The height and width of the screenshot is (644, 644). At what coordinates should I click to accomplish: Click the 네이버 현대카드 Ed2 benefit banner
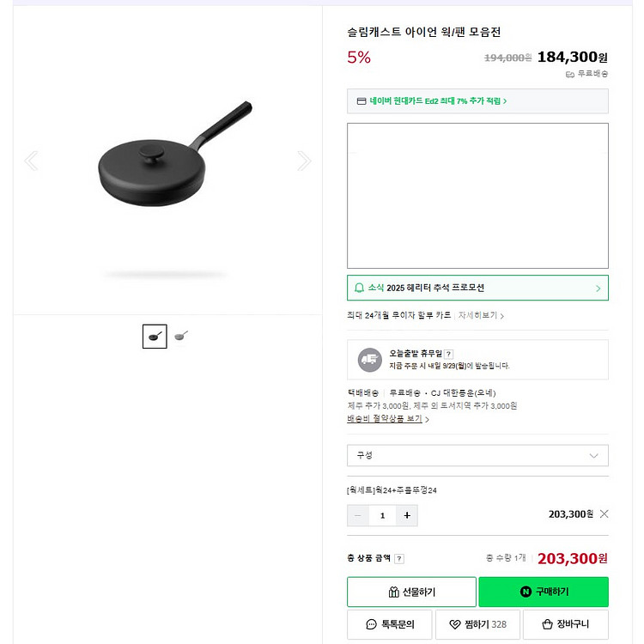click(477, 101)
